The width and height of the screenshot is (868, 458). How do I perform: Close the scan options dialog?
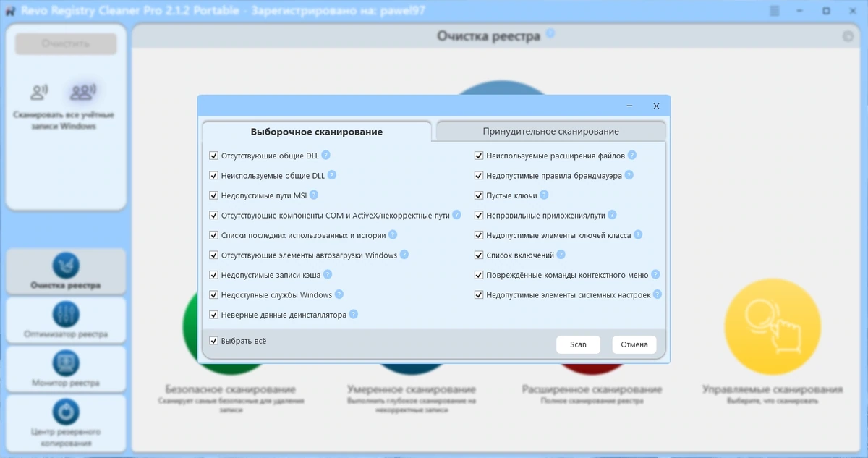(x=656, y=106)
